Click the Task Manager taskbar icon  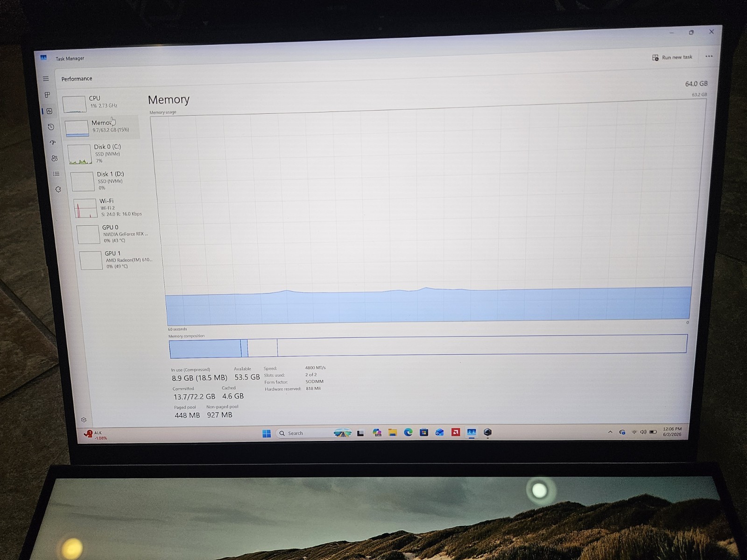pyautogui.click(x=472, y=432)
